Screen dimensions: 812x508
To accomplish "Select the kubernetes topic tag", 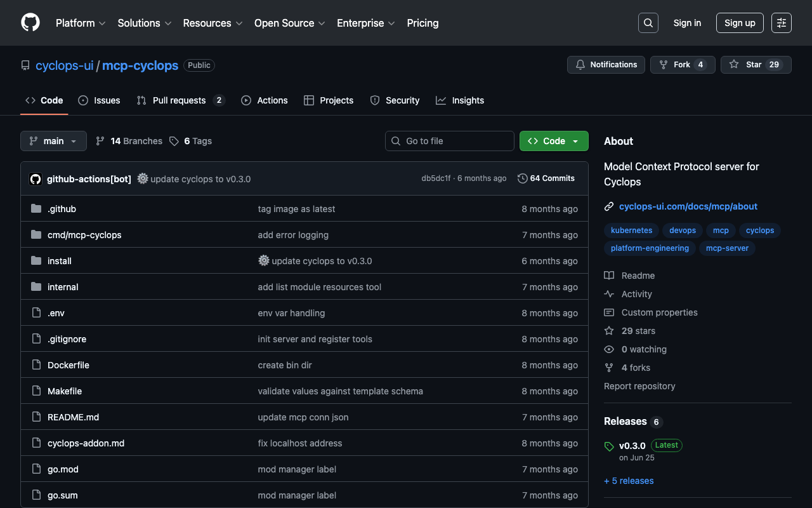I will (x=631, y=231).
